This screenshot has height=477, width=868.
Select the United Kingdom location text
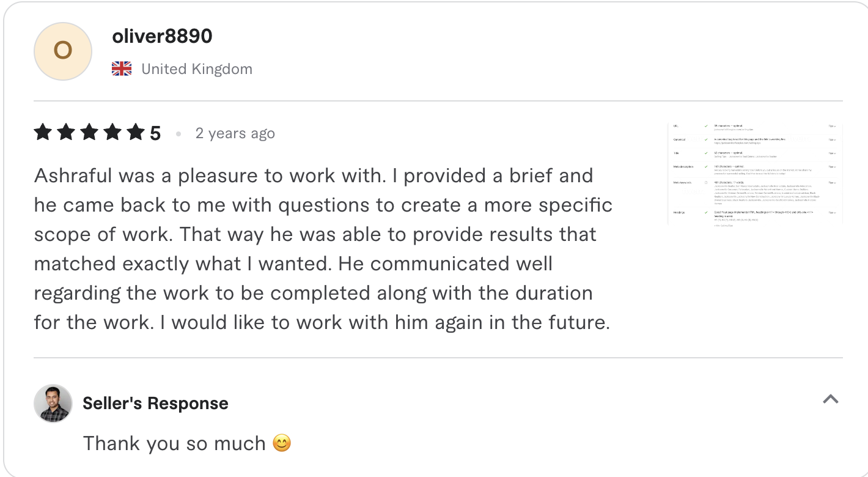click(197, 68)
